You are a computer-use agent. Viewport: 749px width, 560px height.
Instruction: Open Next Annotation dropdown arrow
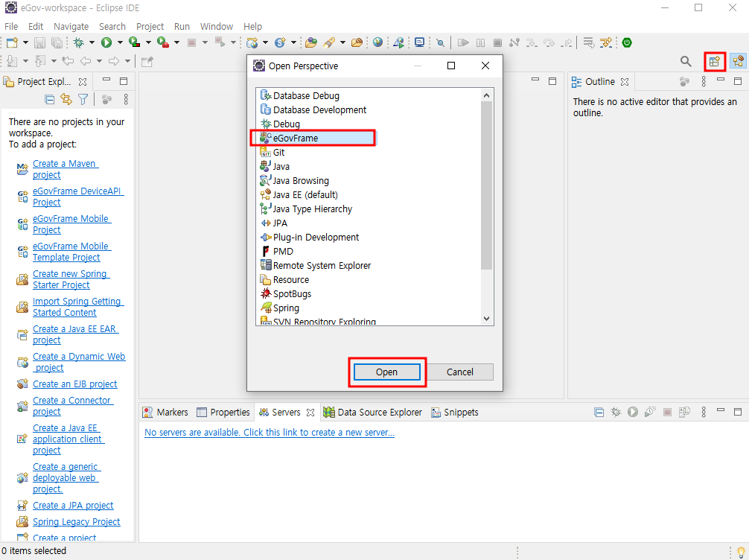(x=25, y=61)
